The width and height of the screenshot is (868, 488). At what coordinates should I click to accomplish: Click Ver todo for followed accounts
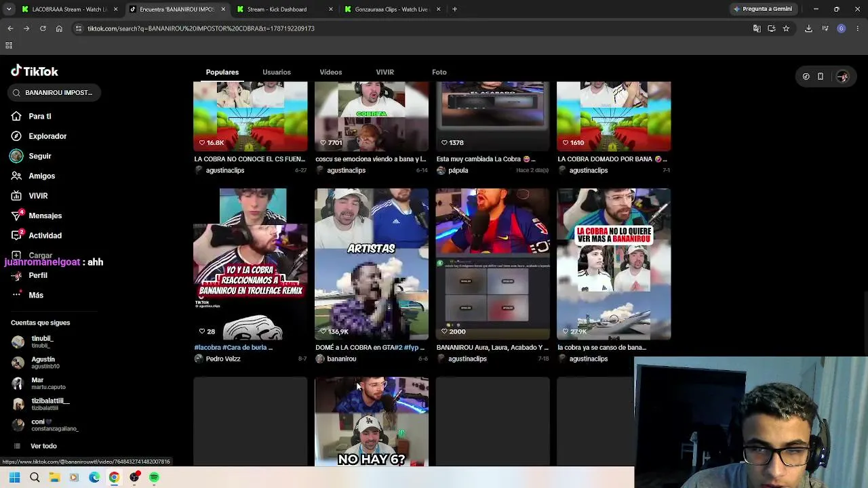pyautogui.click(x=43, y=446)
